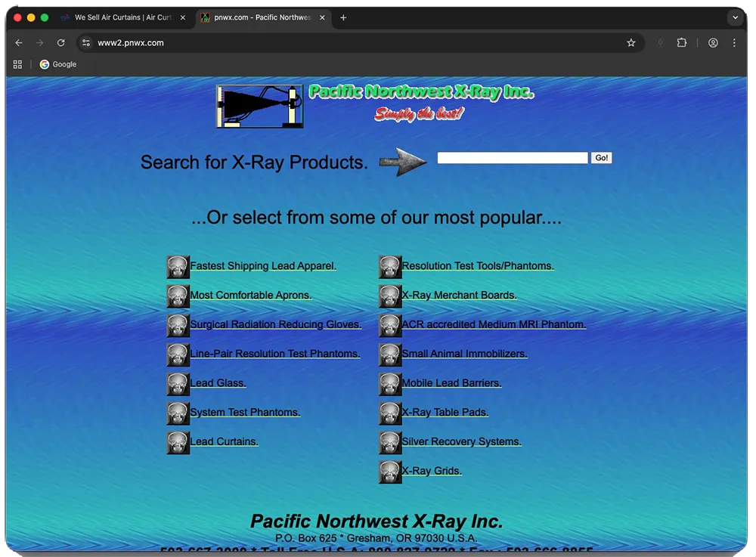Open the Fastest Shipping Lead Apparel link

pyautogui.click(x=263, y=266)
